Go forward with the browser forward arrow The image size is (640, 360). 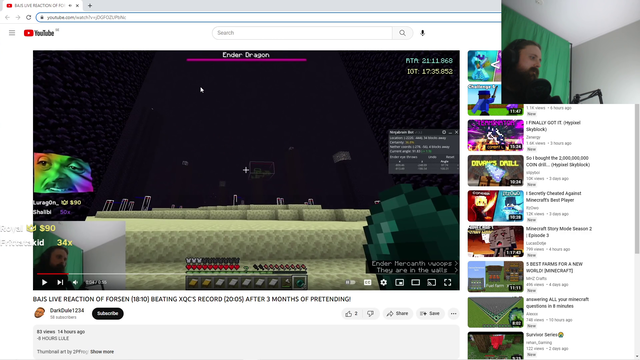(x=18, y=17)
